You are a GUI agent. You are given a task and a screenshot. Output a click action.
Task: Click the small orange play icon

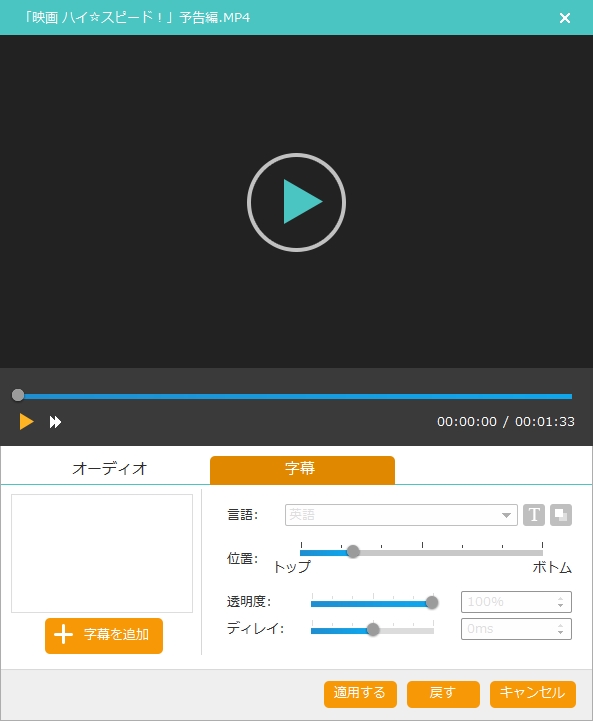(x=26, y=422)
